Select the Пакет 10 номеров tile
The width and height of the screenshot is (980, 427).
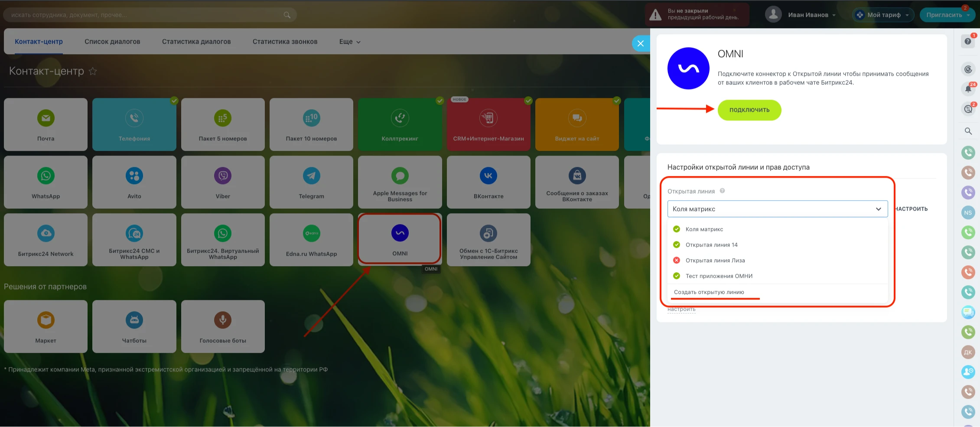coord(311,124)
